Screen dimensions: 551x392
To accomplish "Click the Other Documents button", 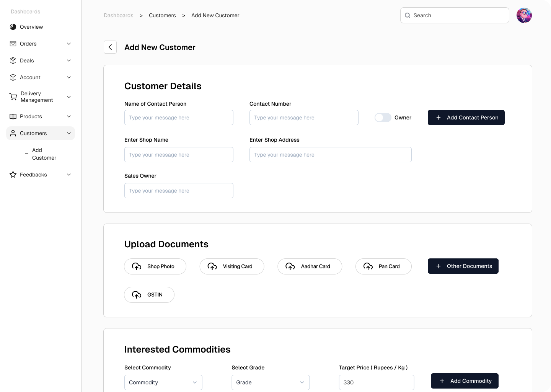I will coord(463,266).
